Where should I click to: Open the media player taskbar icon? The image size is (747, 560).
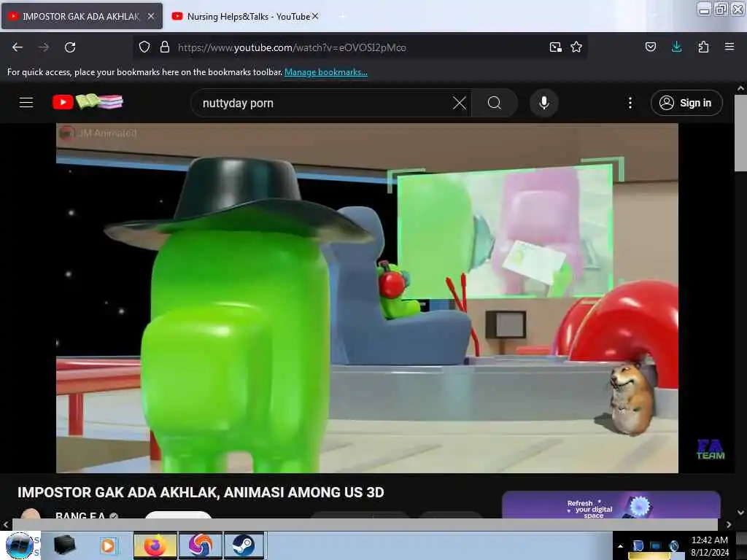click(108, 545)
